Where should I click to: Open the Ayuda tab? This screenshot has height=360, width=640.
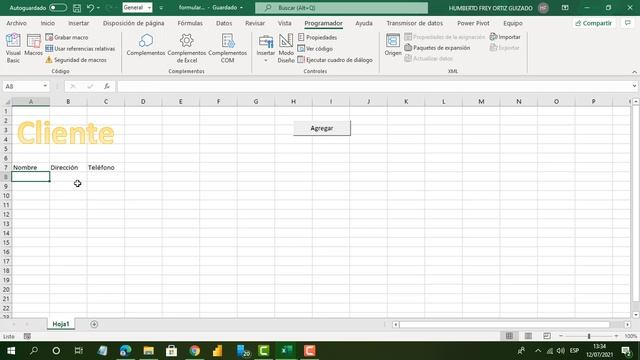coord(364,23)
